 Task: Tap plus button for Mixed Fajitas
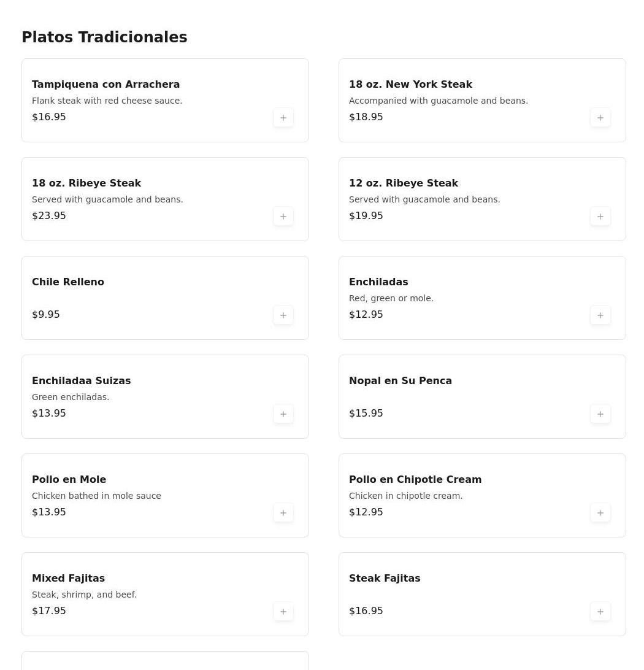pos(283,612)
